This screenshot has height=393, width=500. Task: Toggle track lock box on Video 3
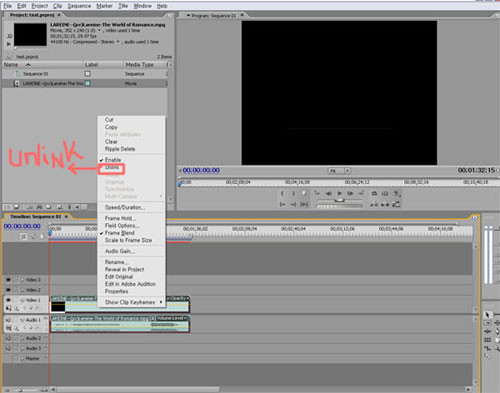click(15, 280)
